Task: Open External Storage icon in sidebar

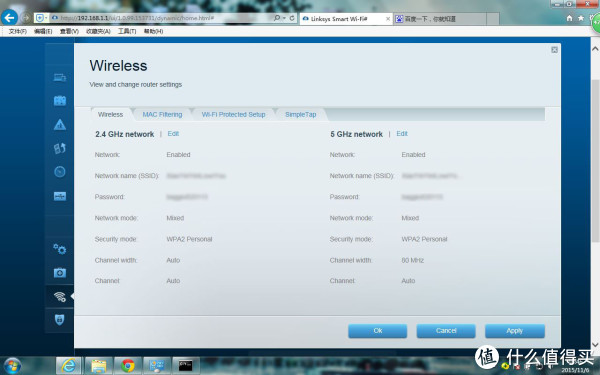Action: [60, 196]
